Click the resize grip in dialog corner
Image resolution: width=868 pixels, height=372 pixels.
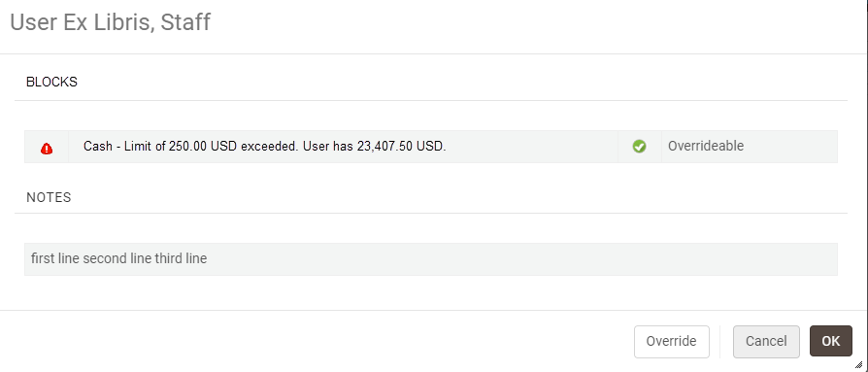(858, 363)
